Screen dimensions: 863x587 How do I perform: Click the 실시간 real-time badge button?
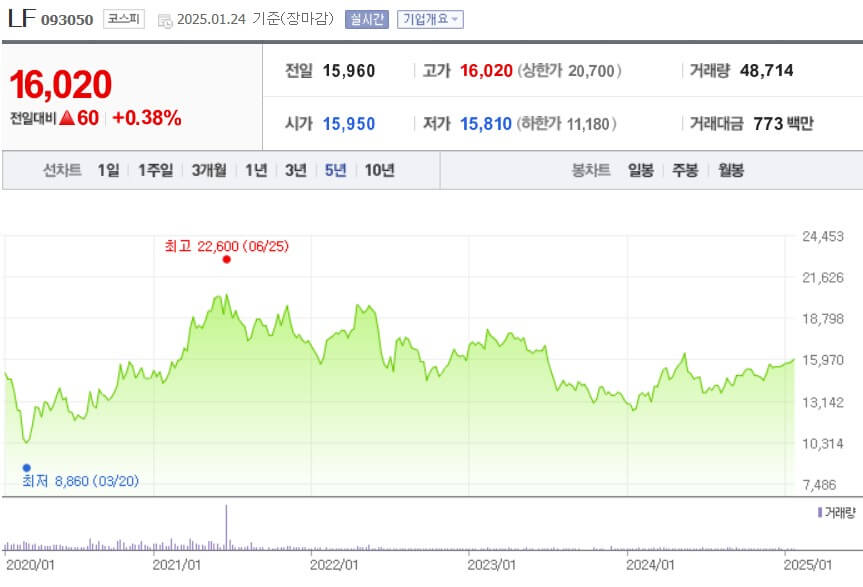click(367, 19)
